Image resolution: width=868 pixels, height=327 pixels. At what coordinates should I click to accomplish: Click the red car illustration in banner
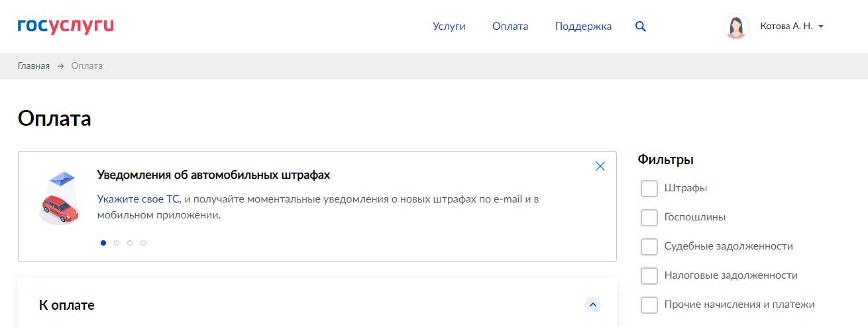60,208
